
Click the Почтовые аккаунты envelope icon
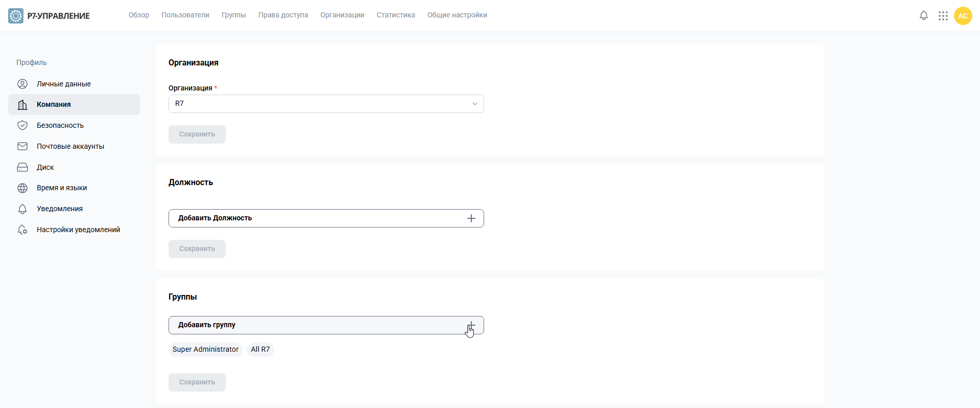coord(22,146)
